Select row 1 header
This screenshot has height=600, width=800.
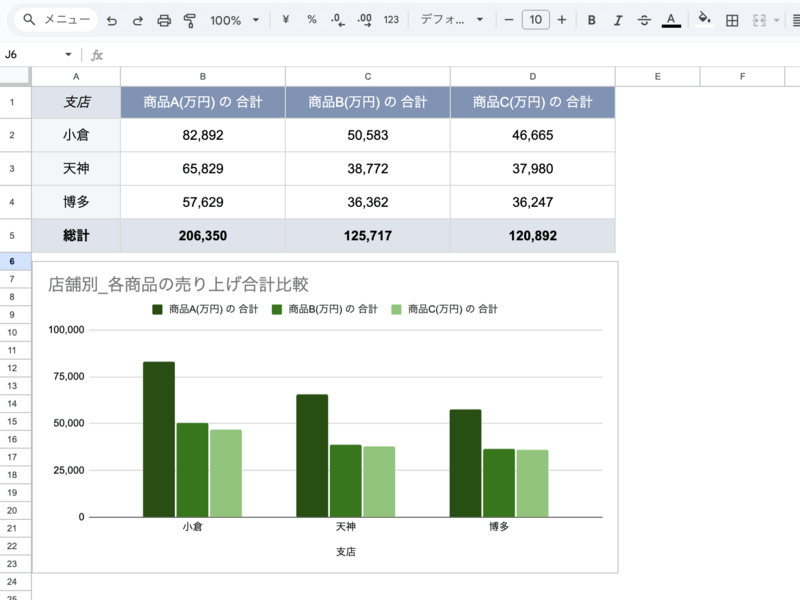click(x=12, y=102)
